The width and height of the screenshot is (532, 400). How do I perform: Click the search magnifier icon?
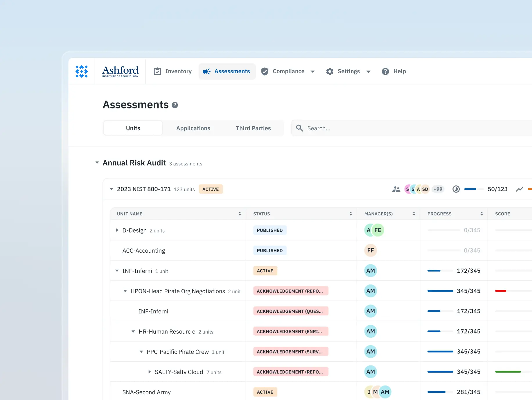(x=299, y=128)
